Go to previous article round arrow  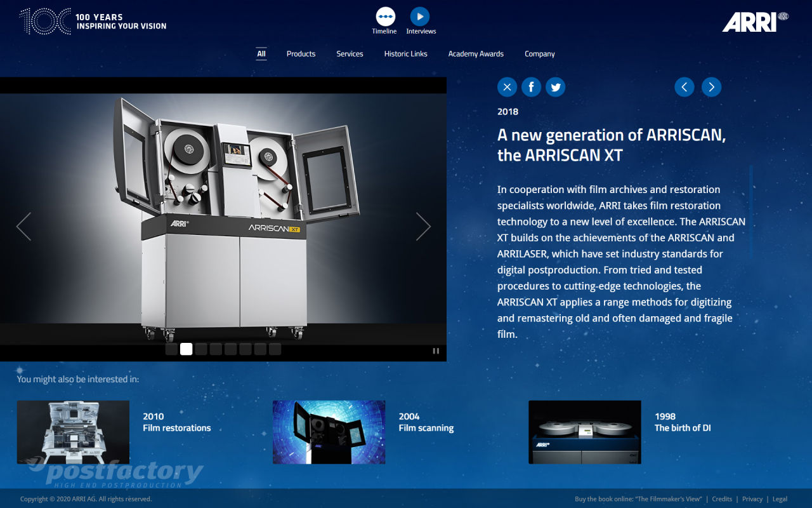684,87
